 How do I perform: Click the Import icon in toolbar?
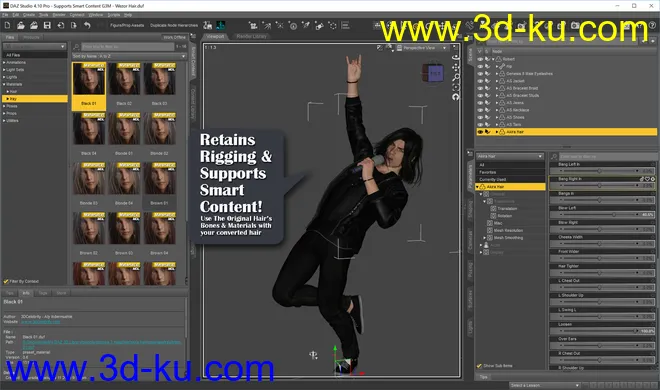click(61, 26)
